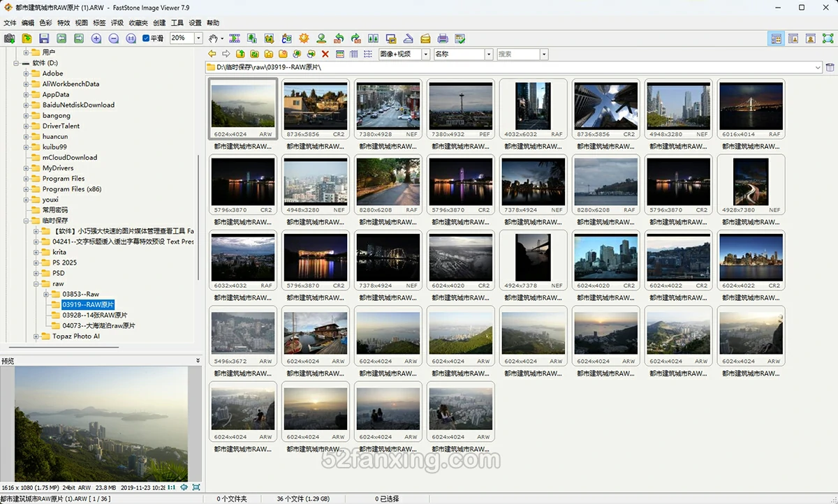838x504 pixels.
Task: Open the 编辑 menu
Action: [28, 23]
